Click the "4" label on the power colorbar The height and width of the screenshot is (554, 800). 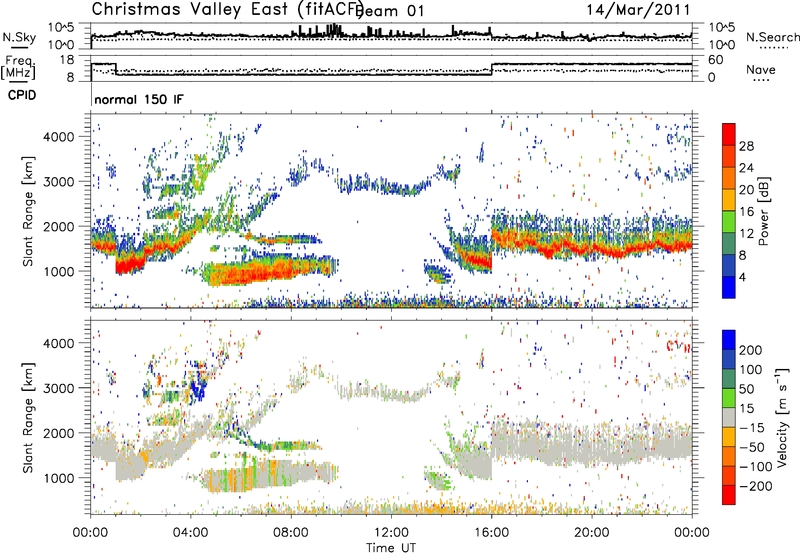tap(743, 277)
